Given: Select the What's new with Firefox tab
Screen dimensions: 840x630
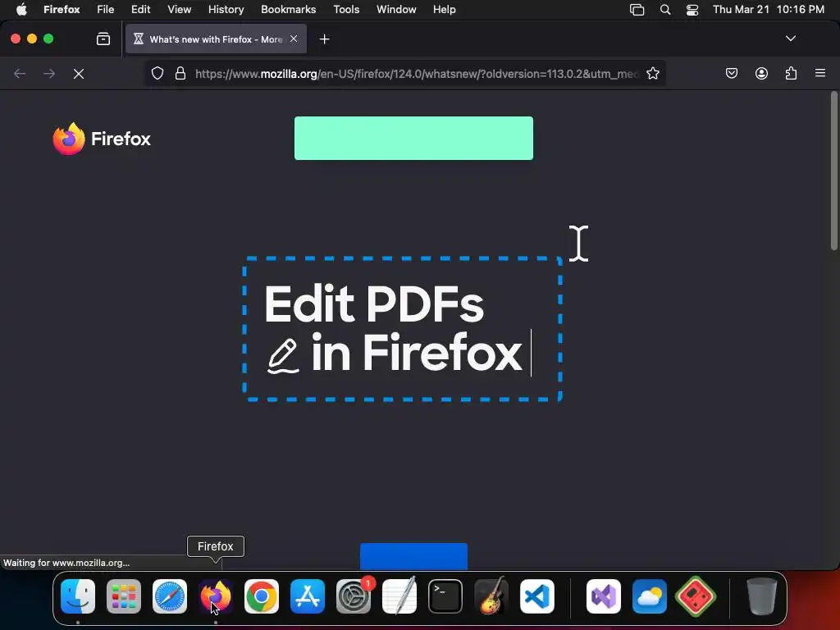Looking at the screenshot, I should tap(216, 39).
